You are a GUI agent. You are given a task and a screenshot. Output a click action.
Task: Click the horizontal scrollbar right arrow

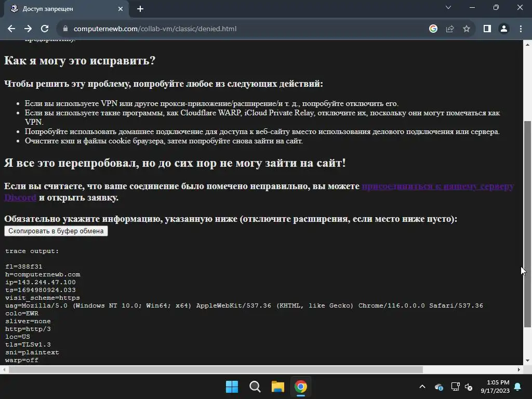tap(519, 369)
